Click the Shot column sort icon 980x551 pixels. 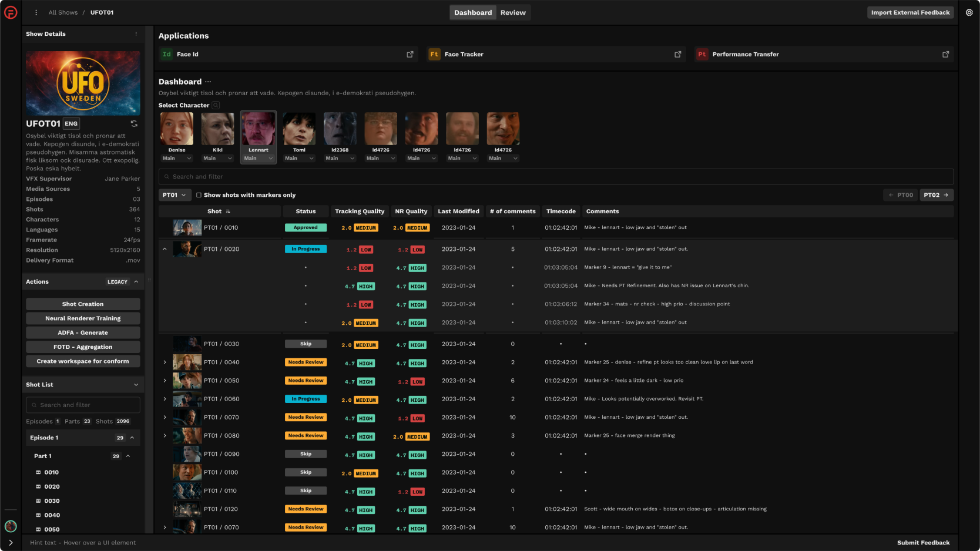coord(228,211)
